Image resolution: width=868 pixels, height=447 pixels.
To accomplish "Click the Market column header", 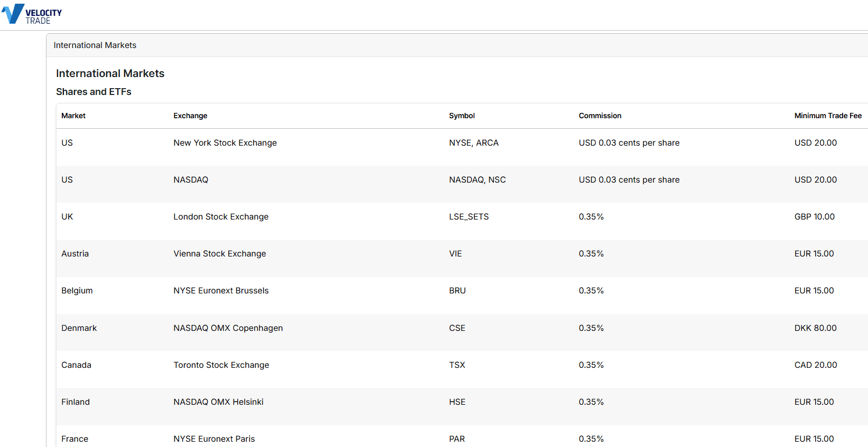I will [x=73, y=116].
